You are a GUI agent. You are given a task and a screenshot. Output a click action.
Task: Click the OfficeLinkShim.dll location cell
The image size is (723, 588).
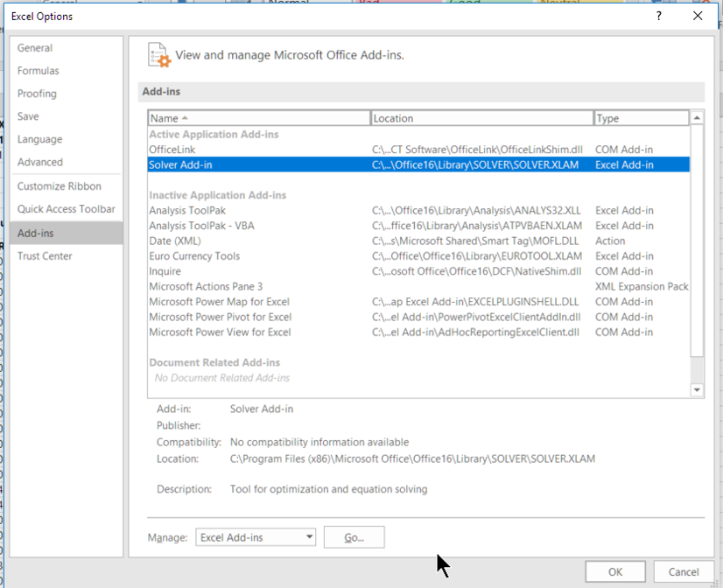477,150
